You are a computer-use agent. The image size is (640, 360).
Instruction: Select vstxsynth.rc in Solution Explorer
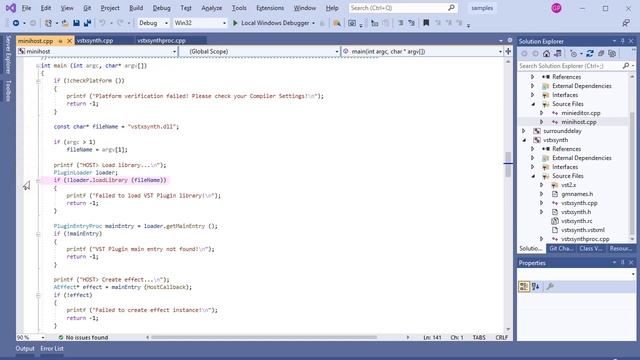coord(576,221)
